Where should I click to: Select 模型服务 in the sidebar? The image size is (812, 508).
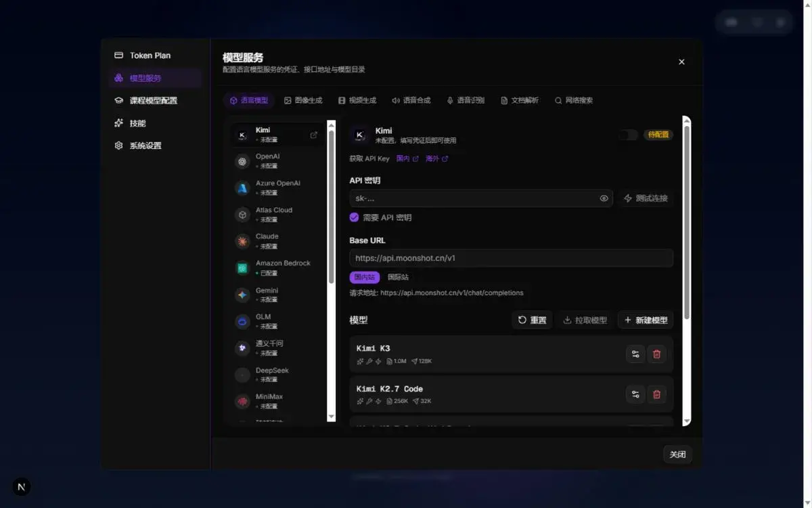155,78
